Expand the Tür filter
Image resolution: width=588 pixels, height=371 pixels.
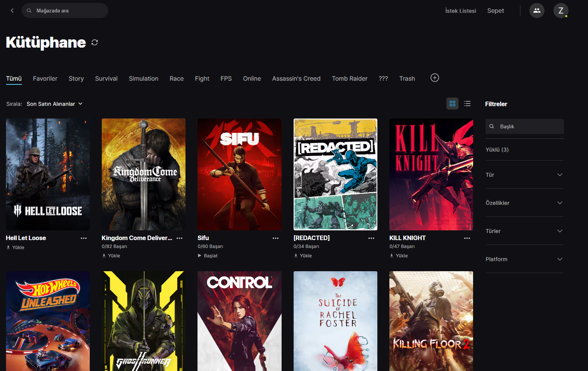[525, 175]
